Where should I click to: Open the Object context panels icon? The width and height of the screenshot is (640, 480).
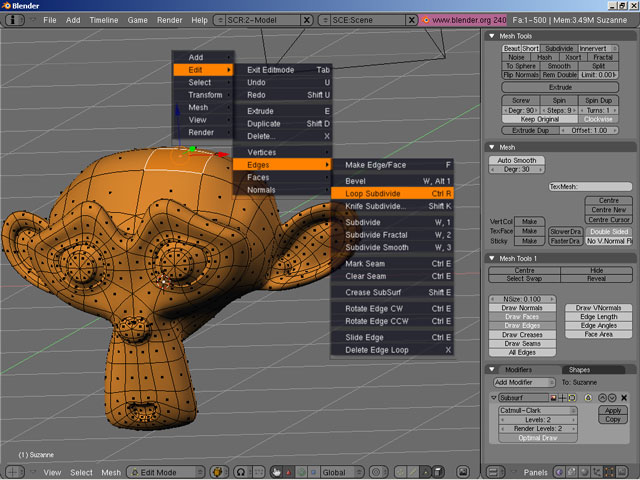point(596,472)
